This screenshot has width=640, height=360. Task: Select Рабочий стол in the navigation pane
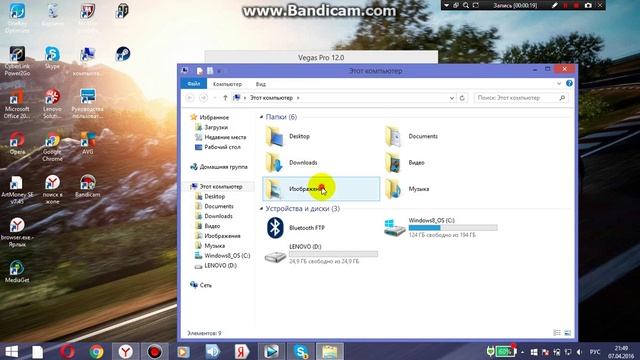point(222,147)
